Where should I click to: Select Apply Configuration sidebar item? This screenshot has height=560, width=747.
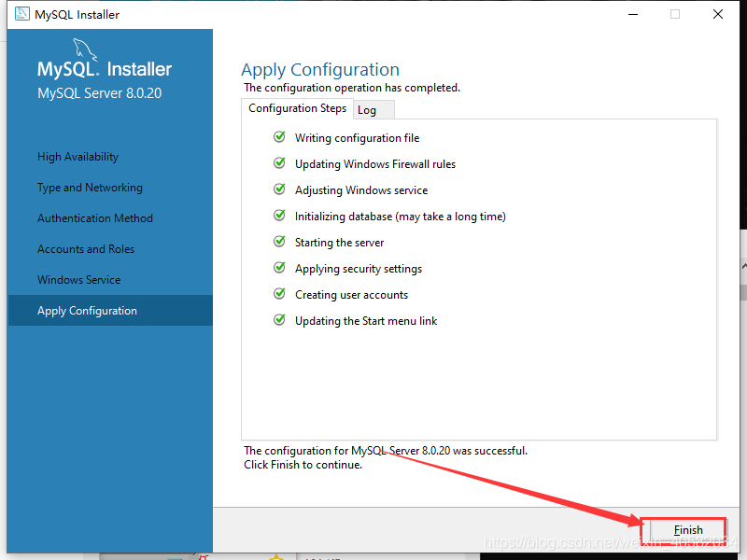(110, 311)
